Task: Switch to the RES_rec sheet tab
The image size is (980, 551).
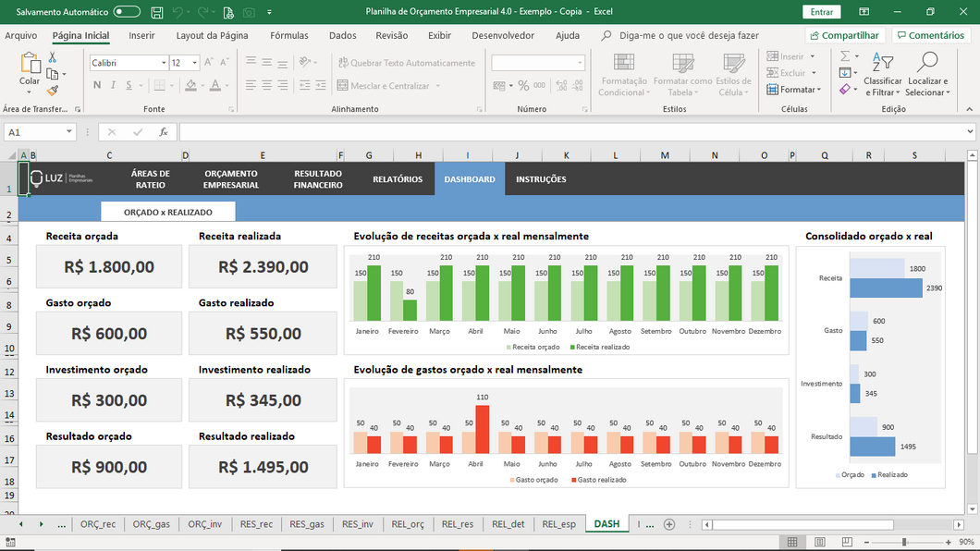Action: (x=255, y=524)
